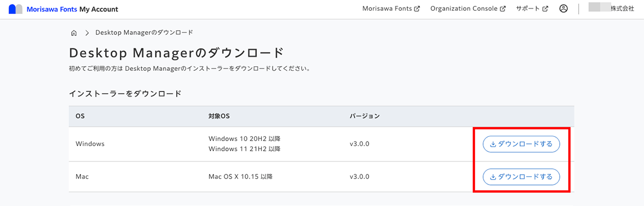Screen dimensions: 644x206
Task: Click the breadcrumb chevron separator
Action: coord(87,33)
